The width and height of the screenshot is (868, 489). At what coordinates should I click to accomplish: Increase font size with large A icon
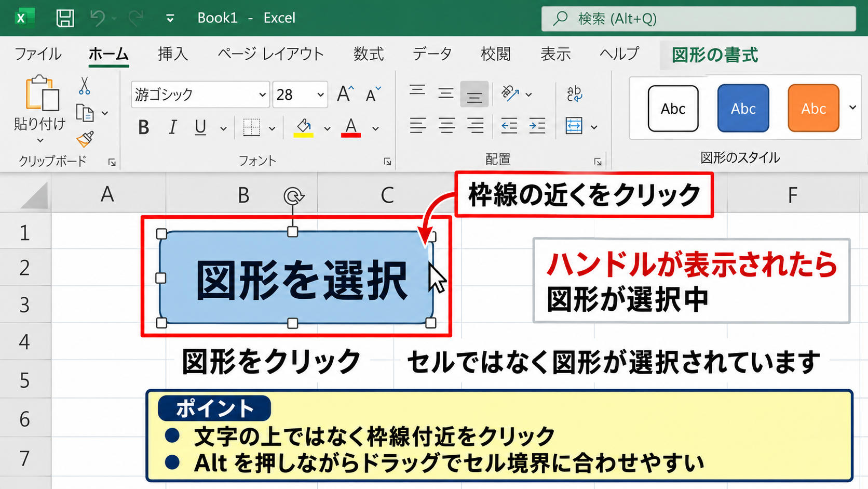[x=345, y=94]
